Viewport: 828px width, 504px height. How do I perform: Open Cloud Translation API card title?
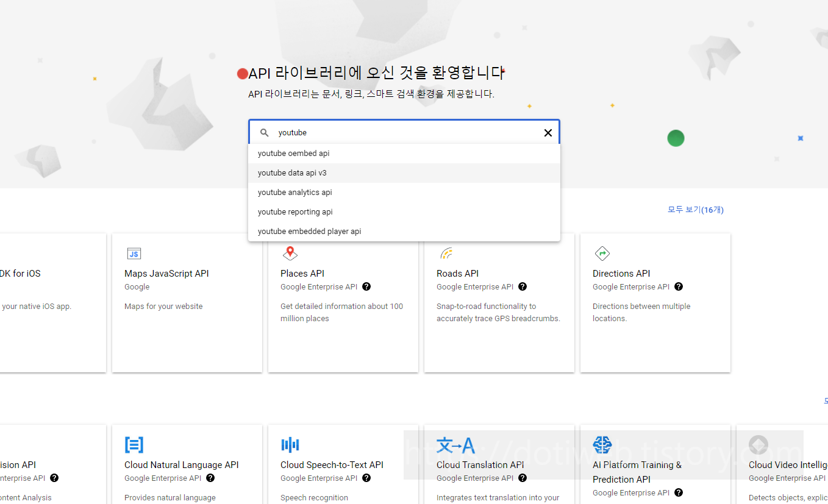tap(480, 465)
